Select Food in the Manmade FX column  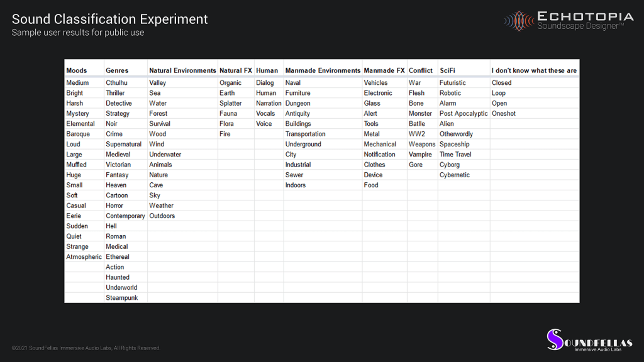coord(371,185)
